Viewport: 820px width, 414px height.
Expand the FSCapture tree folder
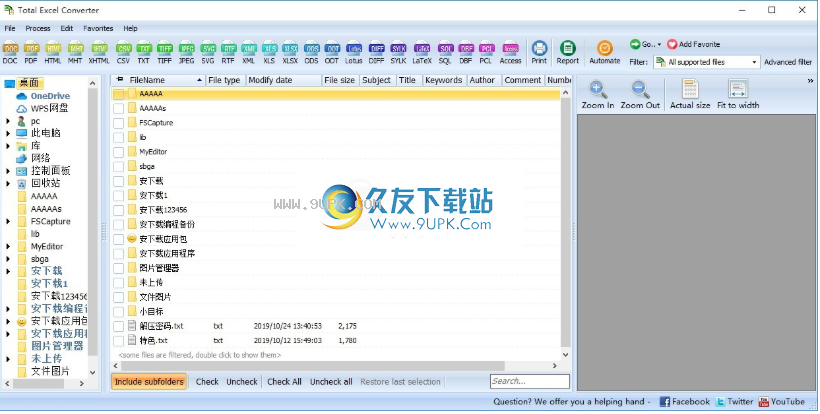point(8,222)
